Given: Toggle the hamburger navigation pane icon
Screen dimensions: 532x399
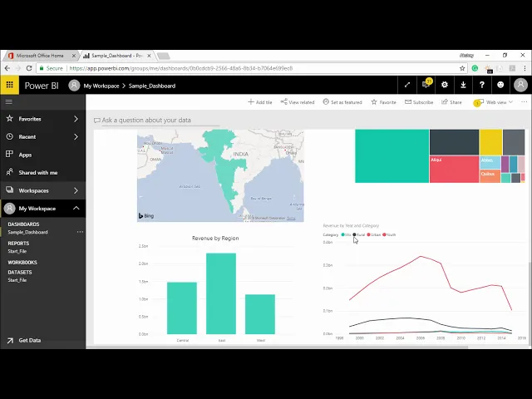Looking at the screenshot, I should pos(9,101).
